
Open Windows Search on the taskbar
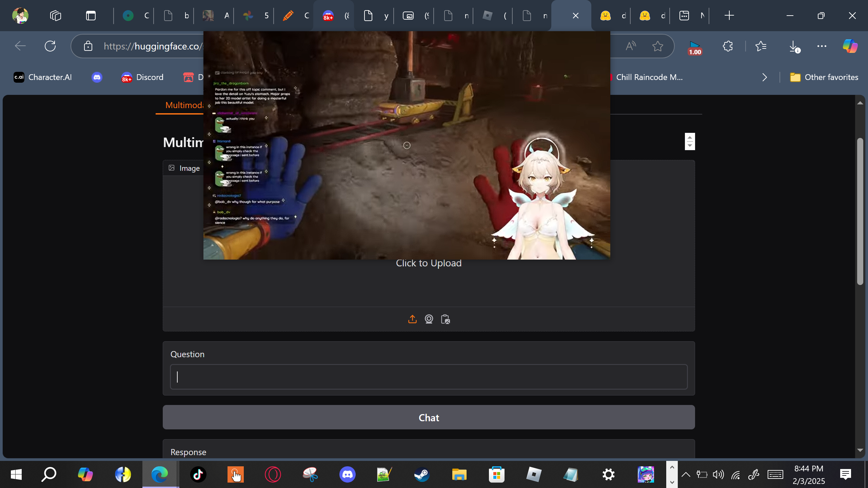[49, 474]
